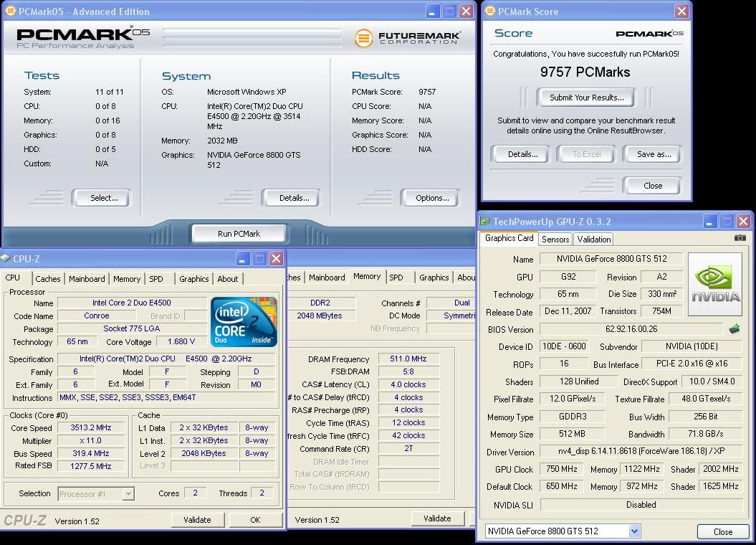Image resolution: width=756 pixels, height=545 pixels.
Task: Click the Shader clock value 2002 MHz
Action: 721,469
